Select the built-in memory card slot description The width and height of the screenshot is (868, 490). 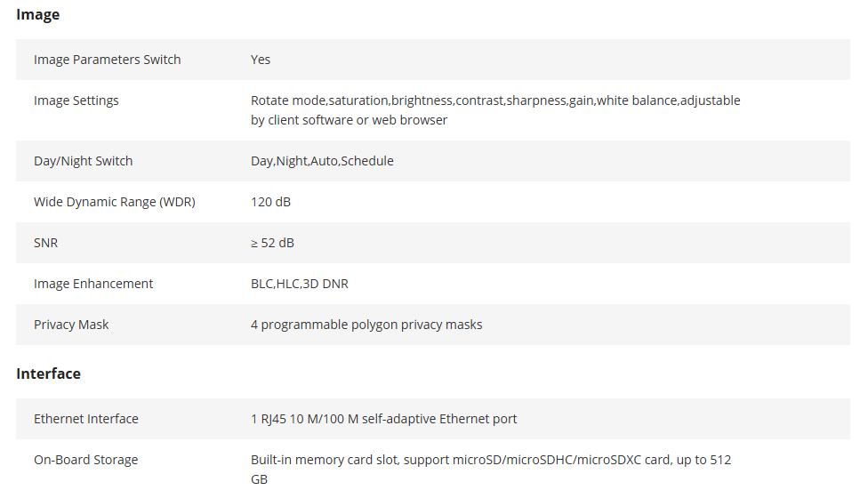[x=491, y=470]
